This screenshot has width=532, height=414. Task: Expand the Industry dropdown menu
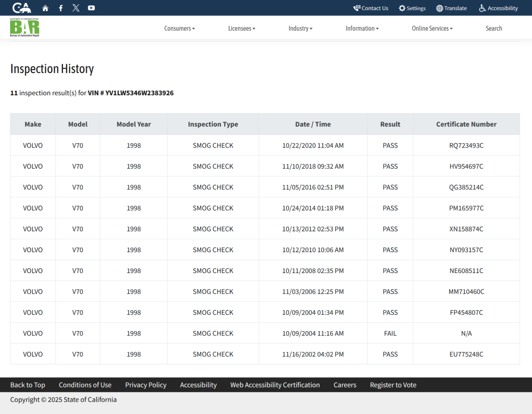click(300, 28)
